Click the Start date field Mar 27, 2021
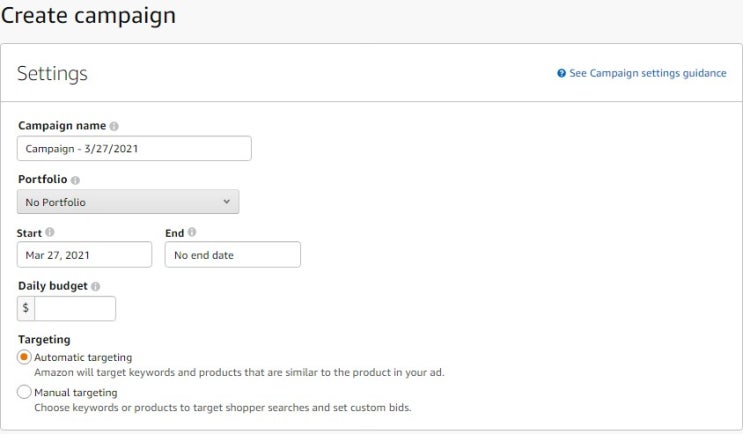743x434 pixels. [x=84, y=255]
